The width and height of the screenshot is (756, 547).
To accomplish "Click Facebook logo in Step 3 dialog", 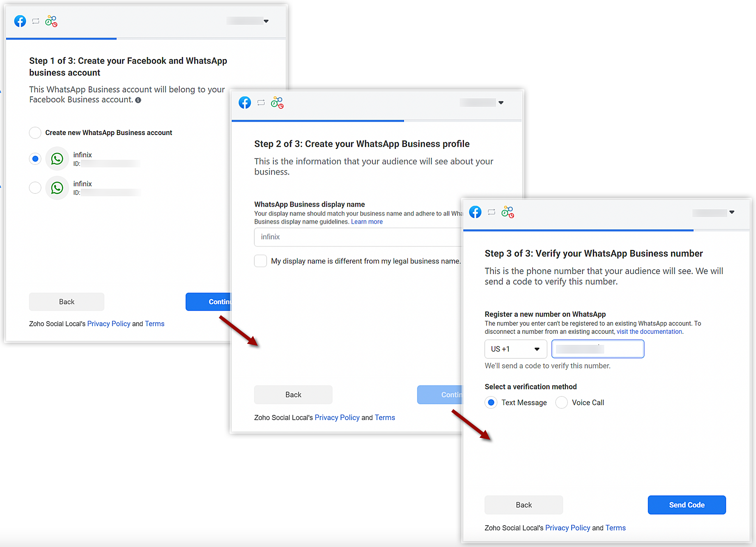I will [475, 212].
